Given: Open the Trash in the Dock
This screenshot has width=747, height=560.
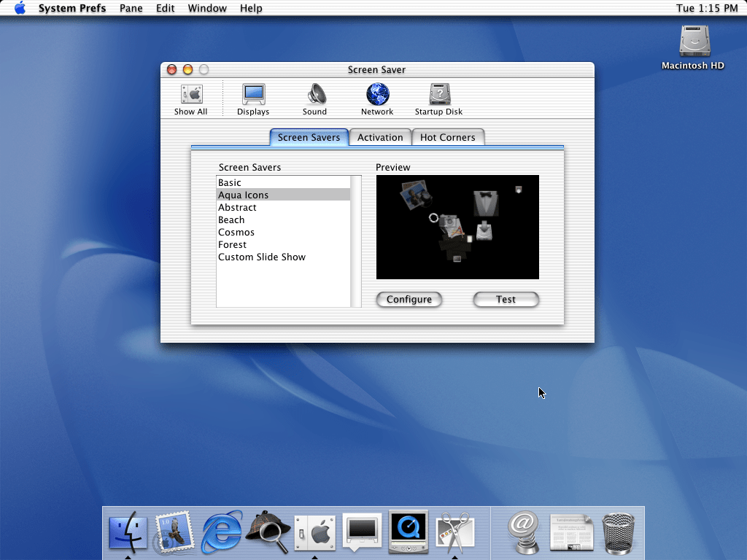Looking at the screenshot, I should coord(618,534).
